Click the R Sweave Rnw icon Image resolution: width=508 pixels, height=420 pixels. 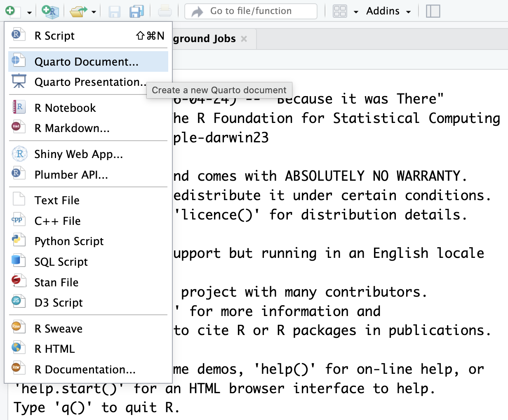(x=19, y=327)
